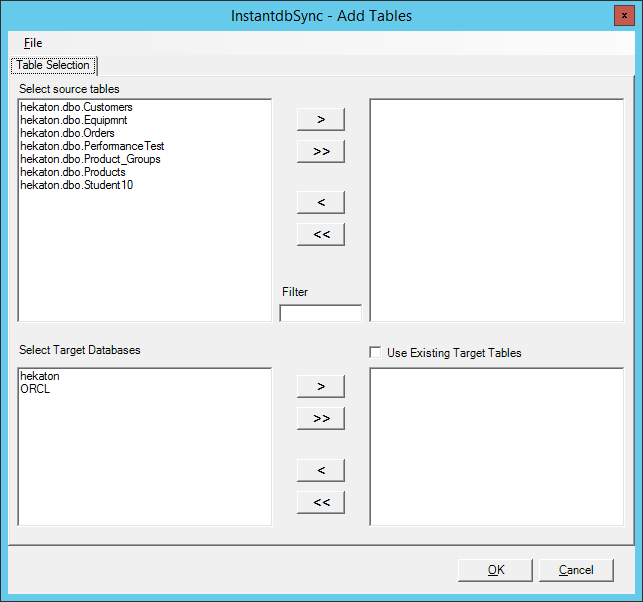This screenshot has height=602, width=643.
Task: Open the File menu
Action: point(33,43)
